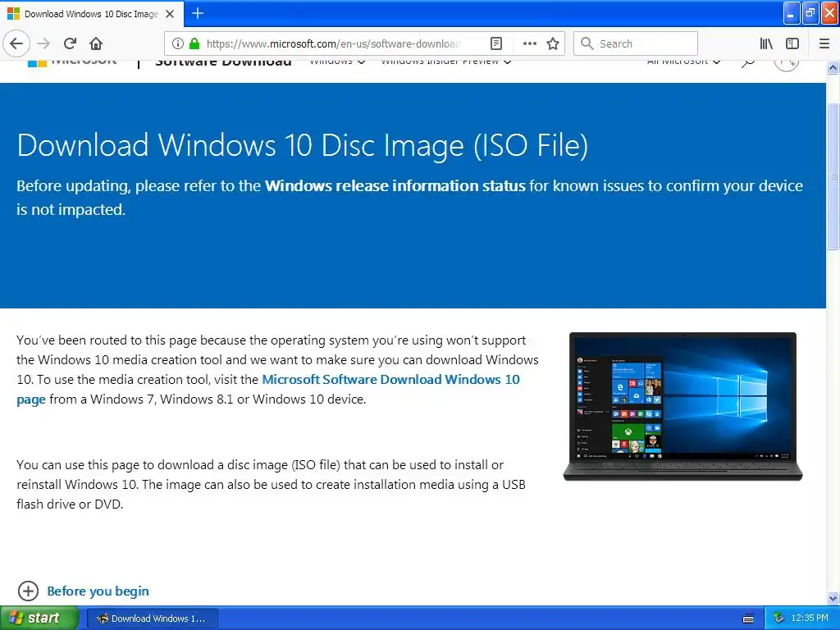
Task: Focus the browser Search field
Action: [x=636, y=43]
